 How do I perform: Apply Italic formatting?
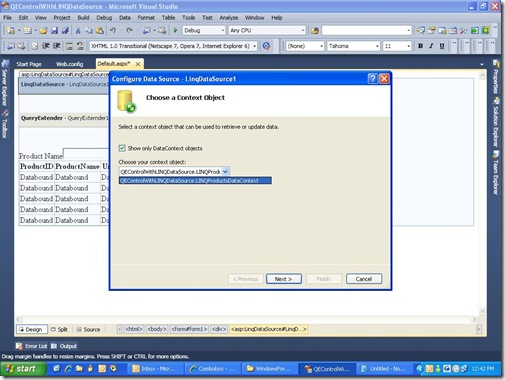tap(431, 46)
